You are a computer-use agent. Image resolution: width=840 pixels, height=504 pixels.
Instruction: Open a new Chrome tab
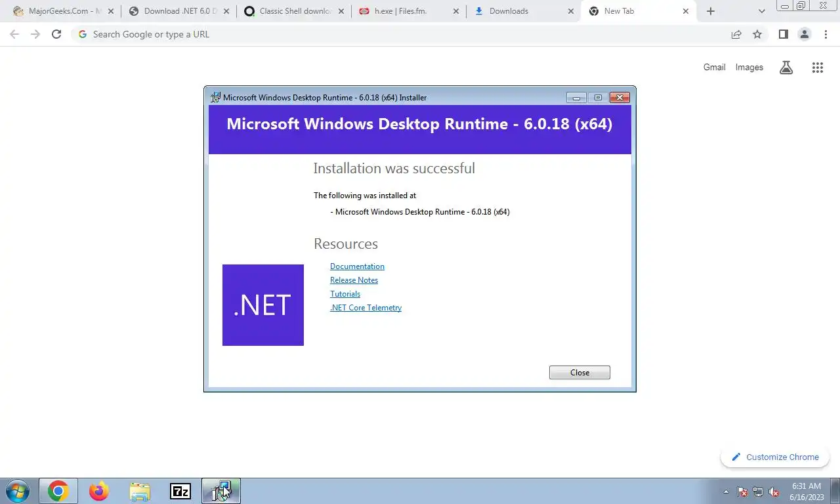click(x=711, y=11)
